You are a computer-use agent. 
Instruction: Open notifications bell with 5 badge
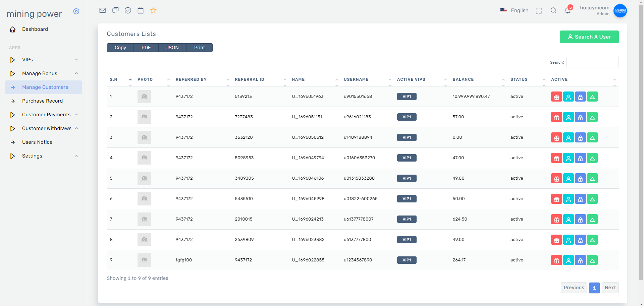pyautogui.click(x=568, y=10)
